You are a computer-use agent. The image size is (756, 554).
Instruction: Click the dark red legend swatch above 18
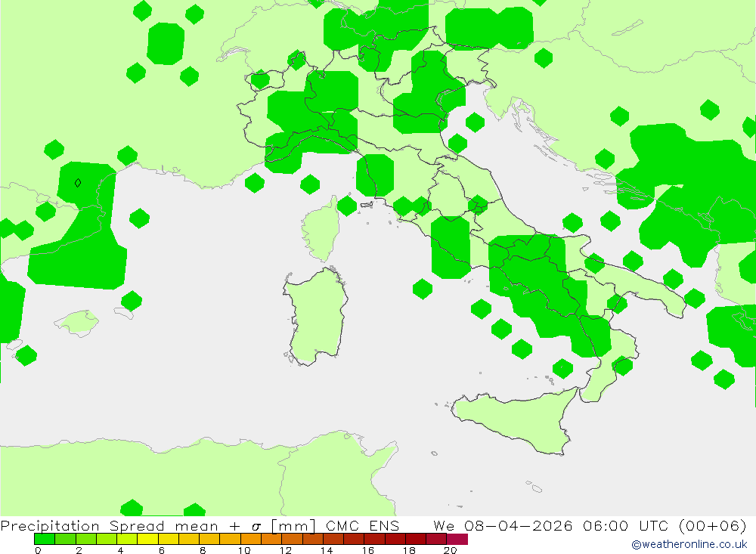[416, 539]
